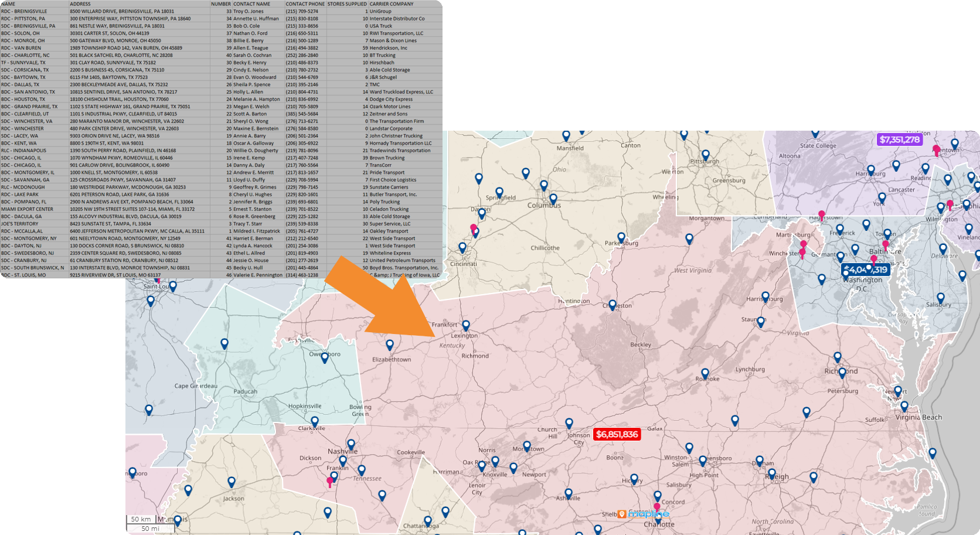Click the orange Mapline logo icon
980x535 pixels.
pos(622,514)
